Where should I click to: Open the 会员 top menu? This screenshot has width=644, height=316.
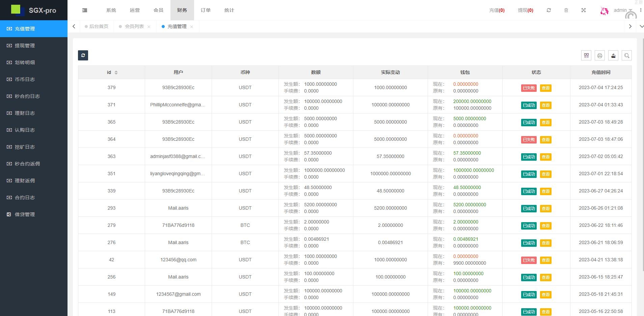[x=158, y=10]
